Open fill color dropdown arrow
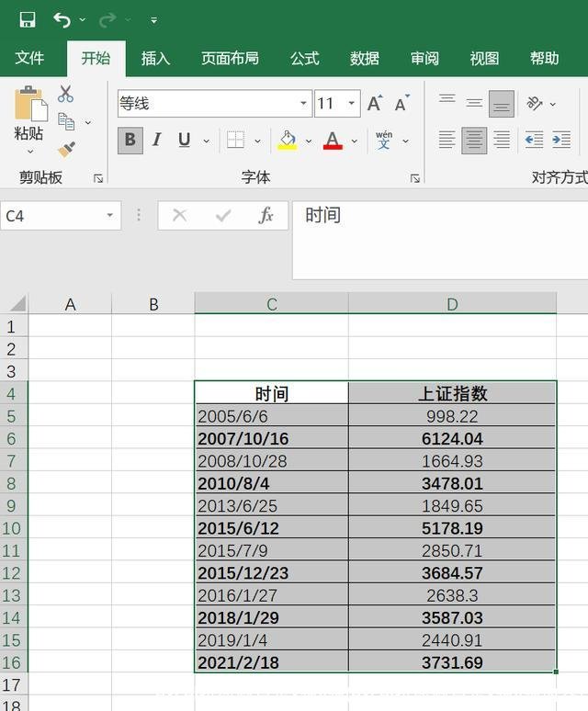 tap(309, 141)
